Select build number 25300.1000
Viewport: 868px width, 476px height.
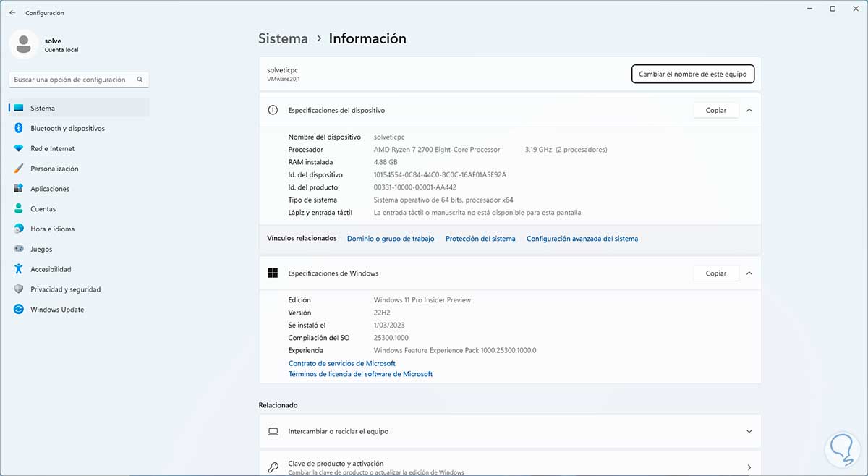tap(391, 338)
